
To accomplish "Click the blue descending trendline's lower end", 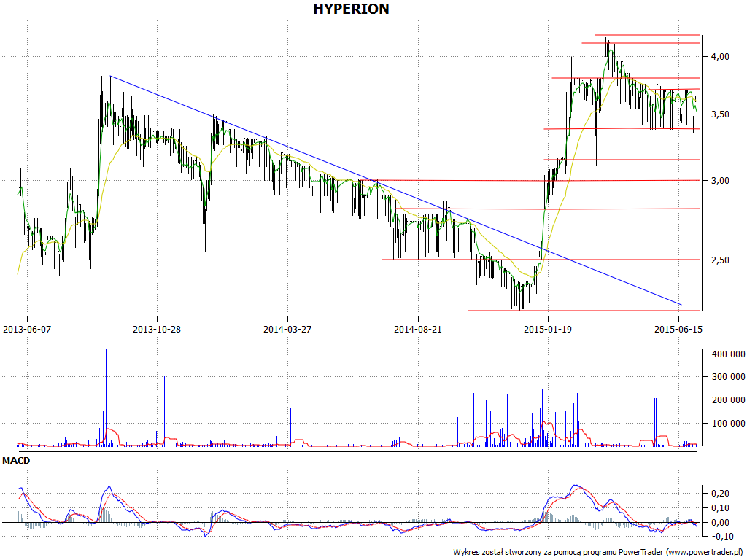I will [681, 304].
